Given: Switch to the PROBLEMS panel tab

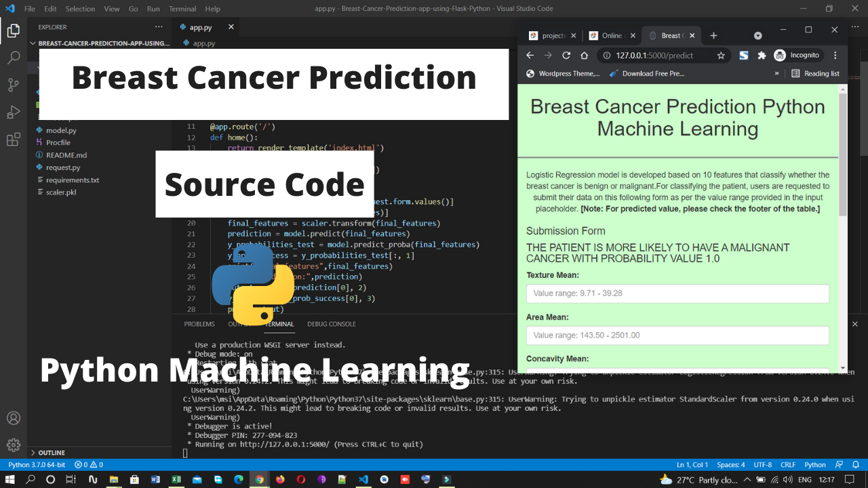Looking at the screenshot, I should 199,324.
